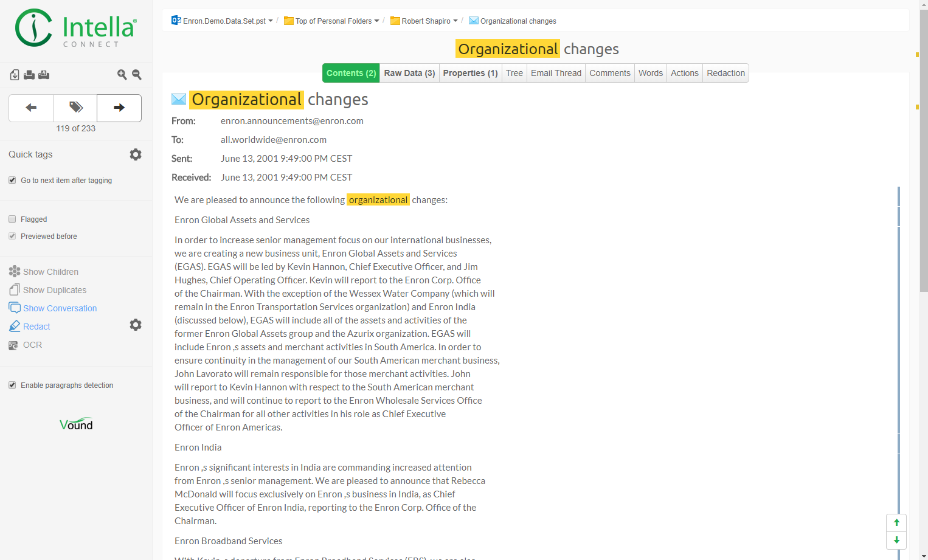The image size is (928, 560).
Task: Expand Top of Personal Folders dropdown
Action: pyautogui.click(x=376, y=21)
